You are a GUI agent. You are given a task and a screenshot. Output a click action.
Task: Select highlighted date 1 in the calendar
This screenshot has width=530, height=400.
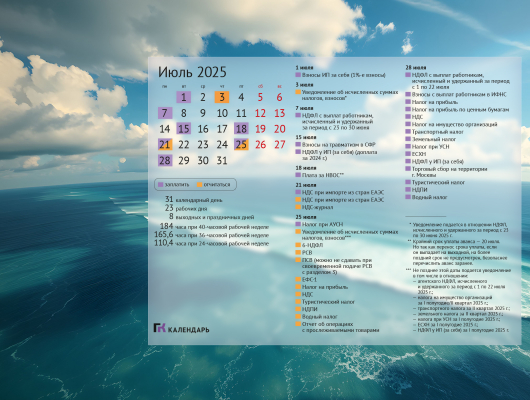click(x=184, y=97)
